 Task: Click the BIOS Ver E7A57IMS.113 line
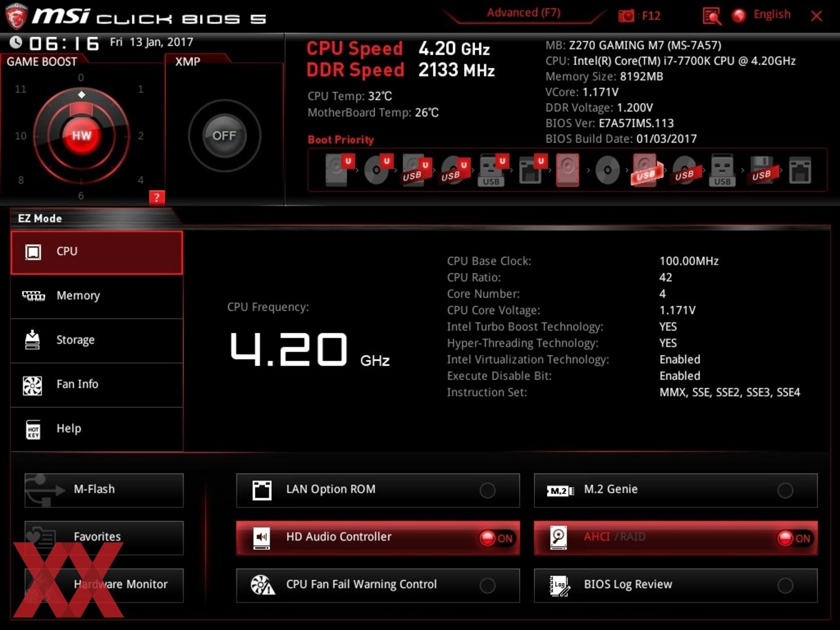pyautogui.click(x=610, y=123)
